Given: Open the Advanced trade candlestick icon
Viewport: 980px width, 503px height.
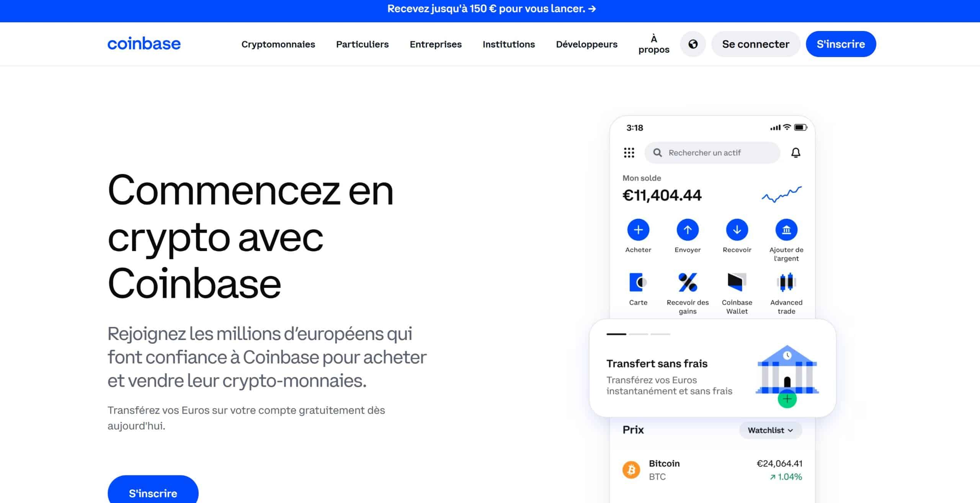Looking at the screenshot, I should tap(786, 283).
